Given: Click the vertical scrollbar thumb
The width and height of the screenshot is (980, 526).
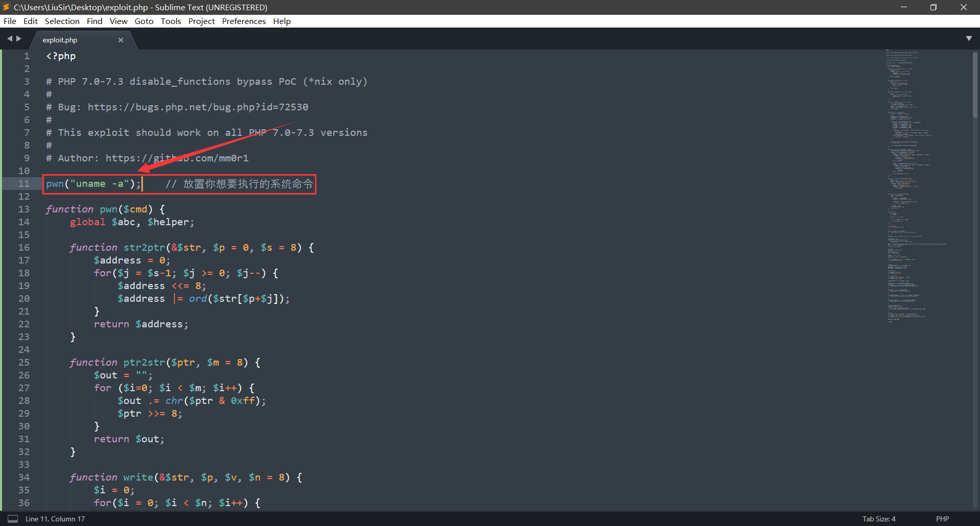Looking at the screenshot, I should [x=975, y=84].
